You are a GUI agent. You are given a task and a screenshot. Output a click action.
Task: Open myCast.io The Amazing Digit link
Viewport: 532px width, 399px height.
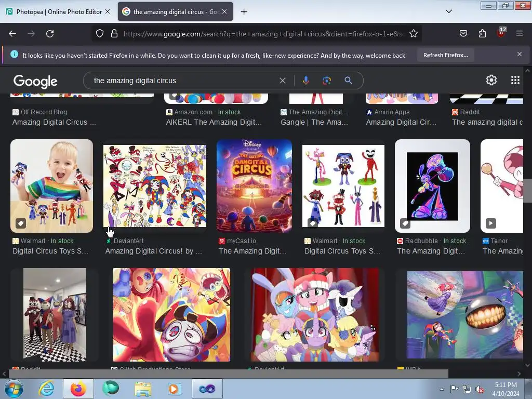(x=252, y=251)
